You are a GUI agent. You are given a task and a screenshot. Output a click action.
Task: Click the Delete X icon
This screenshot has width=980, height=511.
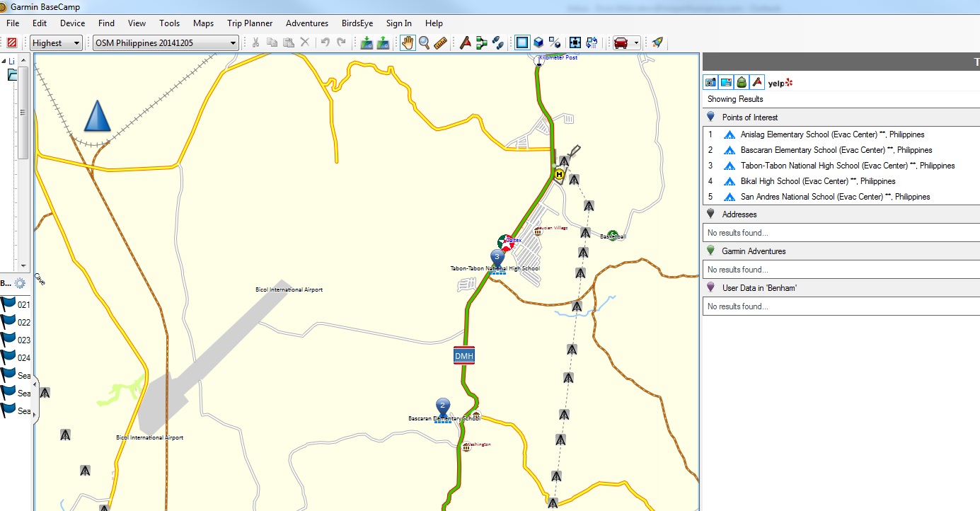305,43
